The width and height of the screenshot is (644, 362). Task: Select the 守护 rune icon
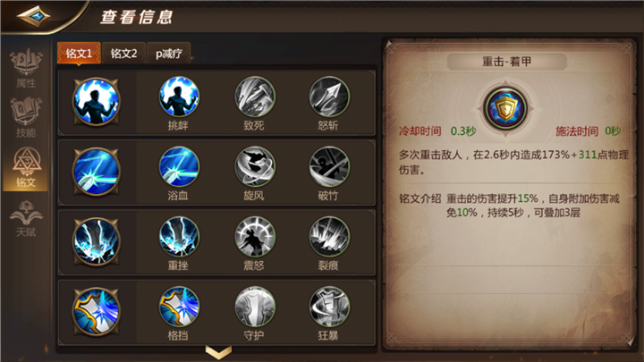point(255,307)
